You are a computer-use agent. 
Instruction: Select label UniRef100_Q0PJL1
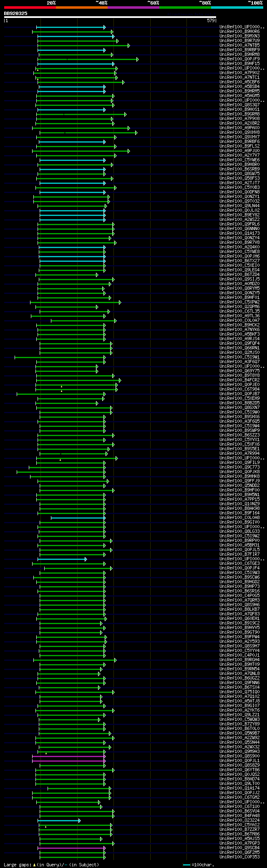coord(239,760)
